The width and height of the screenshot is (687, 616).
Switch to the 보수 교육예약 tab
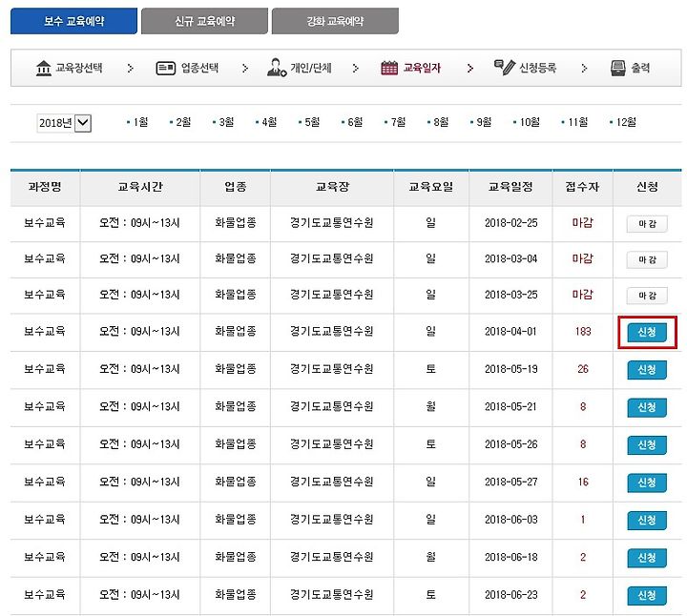click(x=73, y=21)
